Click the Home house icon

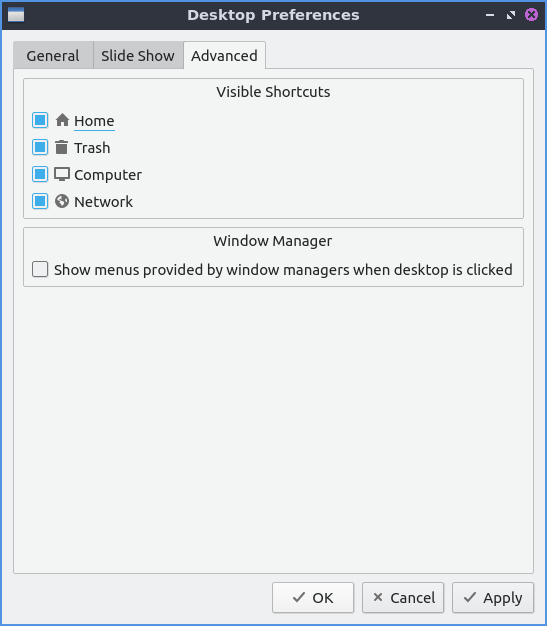pyautogui.click(x=62, y=120)
